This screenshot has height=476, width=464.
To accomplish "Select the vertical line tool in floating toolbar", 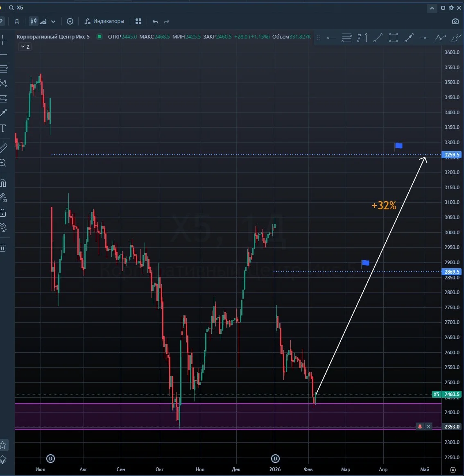I will (367, 38).
